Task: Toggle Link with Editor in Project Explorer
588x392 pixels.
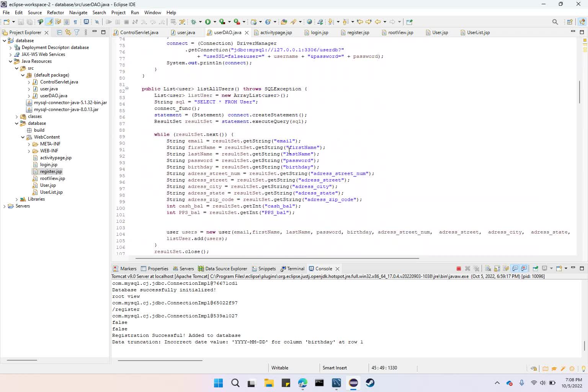Action: 68,32
